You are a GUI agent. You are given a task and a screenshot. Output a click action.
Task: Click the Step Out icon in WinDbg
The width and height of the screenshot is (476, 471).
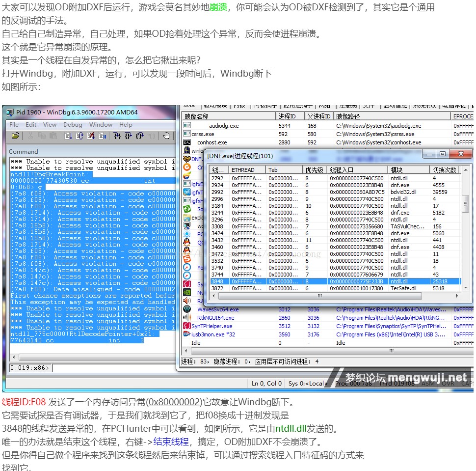(140, 136)
